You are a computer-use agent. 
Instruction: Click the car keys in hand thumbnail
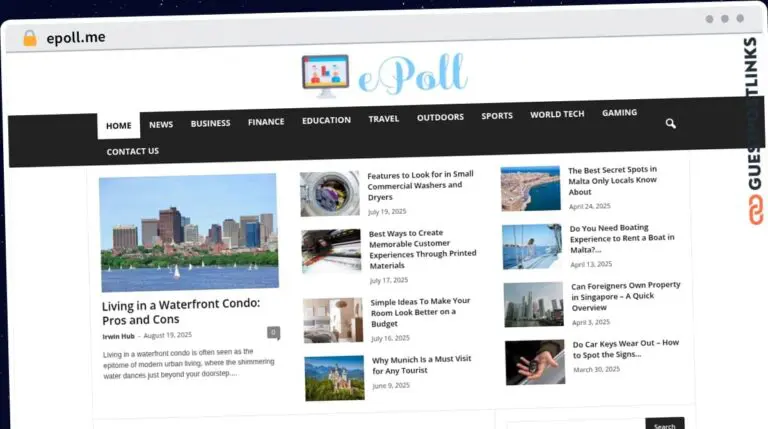(534, 361)
